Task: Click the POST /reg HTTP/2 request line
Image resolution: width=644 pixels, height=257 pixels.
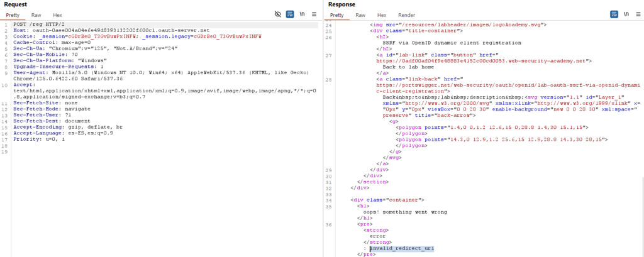Action: [42, 24]
